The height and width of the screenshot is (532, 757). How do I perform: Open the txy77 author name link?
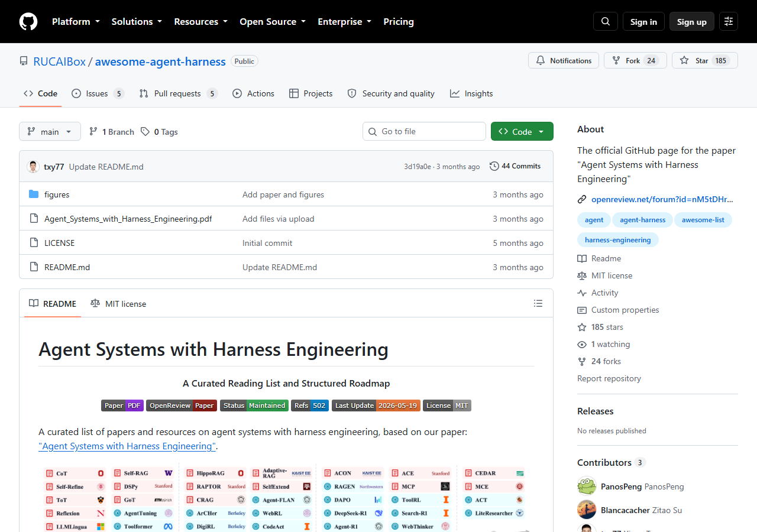(x=54, y=167)
